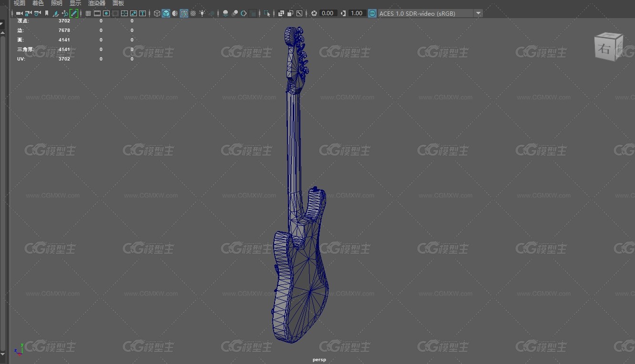
Task: Click the X-Ray Active Components icon
Action: 290,13
